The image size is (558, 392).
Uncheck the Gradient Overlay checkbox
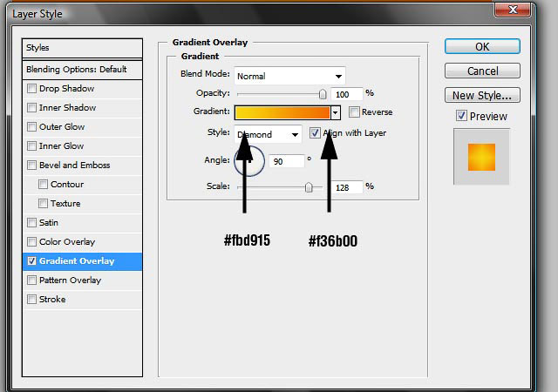(x=31, y=261)
